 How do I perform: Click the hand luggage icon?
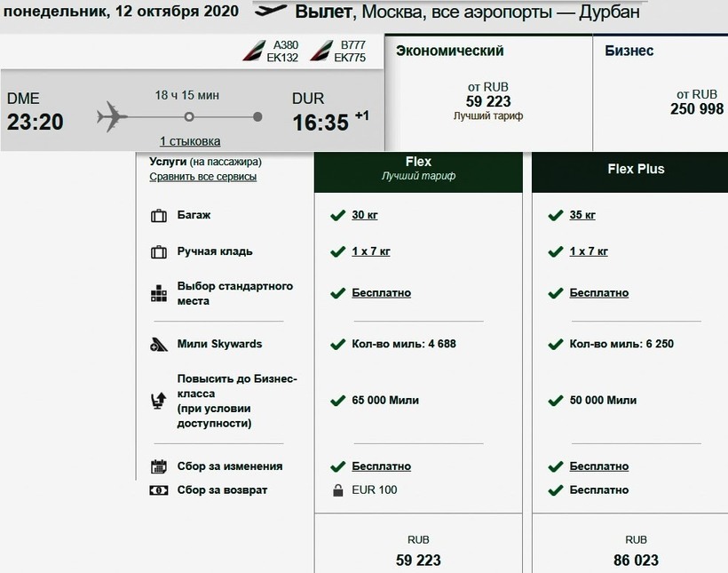pos(159,251)
